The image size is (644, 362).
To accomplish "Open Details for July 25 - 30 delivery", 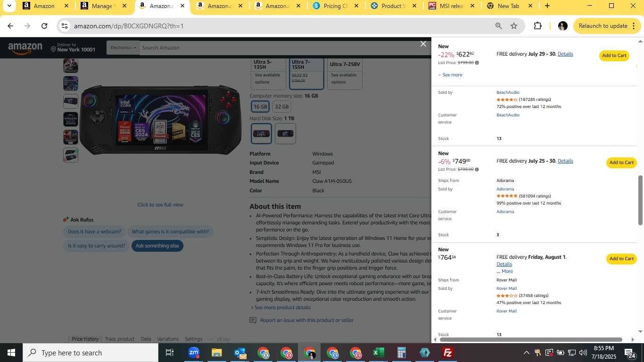I will [565, 161].
